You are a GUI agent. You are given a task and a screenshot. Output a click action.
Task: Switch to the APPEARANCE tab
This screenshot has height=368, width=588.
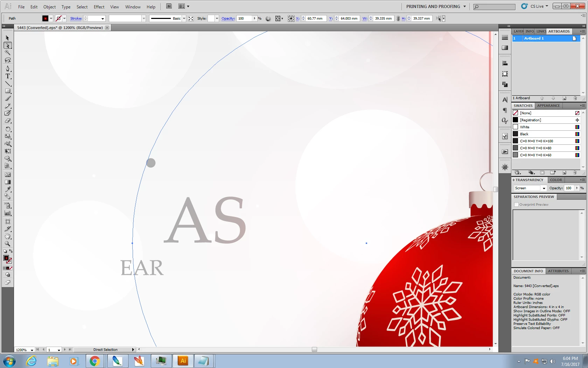(x=548, y=105)
